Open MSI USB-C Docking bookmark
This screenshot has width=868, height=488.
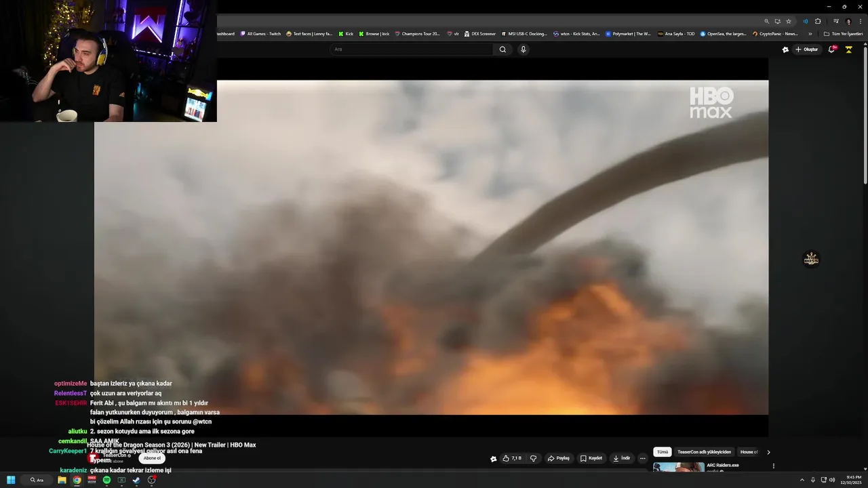(x=524, y=34)
